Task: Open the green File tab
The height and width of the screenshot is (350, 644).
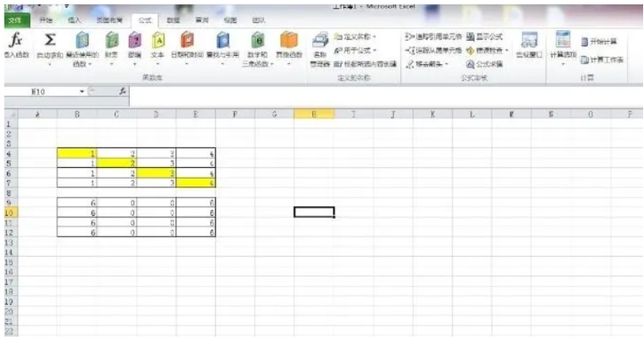Action: [x=16, y=20]
